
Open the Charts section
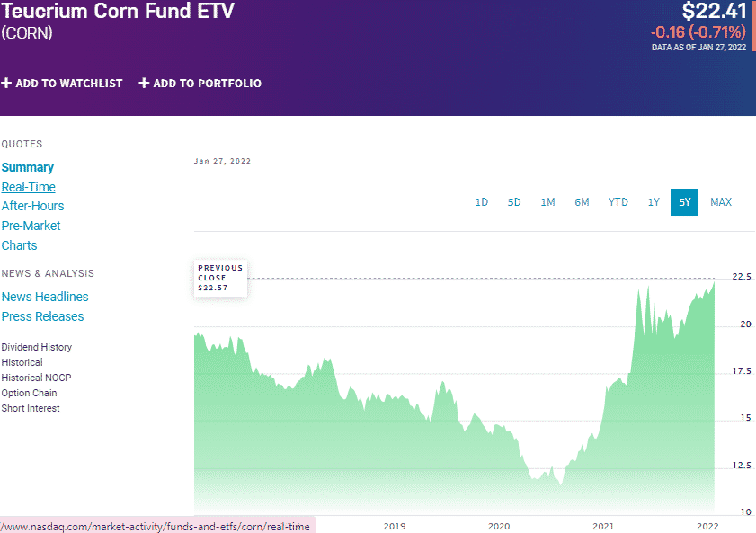(19, 245)
